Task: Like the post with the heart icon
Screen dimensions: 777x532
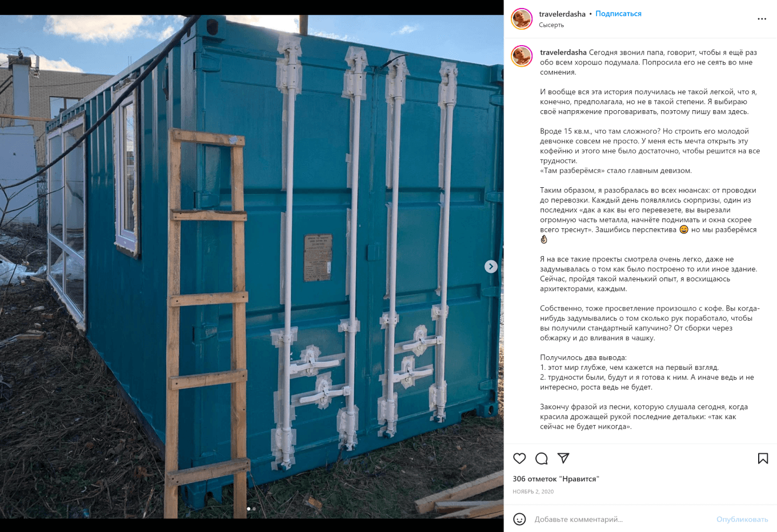Action: (x=519, y=458)
